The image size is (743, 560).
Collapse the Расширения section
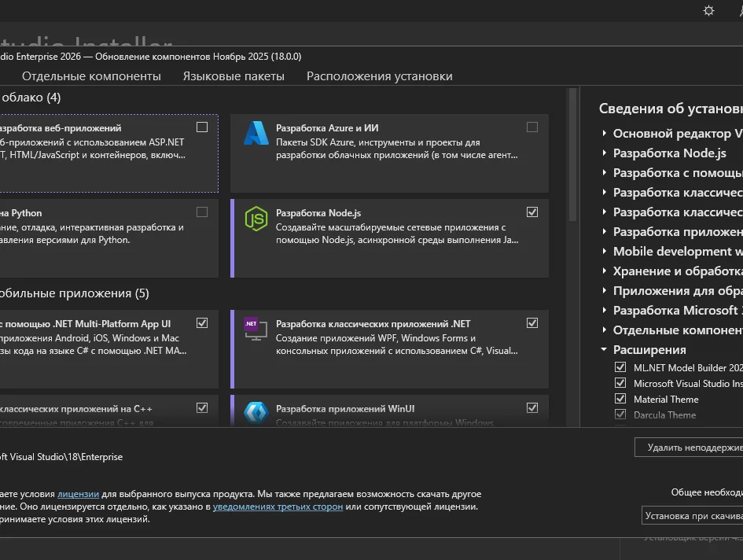pyautogui.click(x=604, y=350)
